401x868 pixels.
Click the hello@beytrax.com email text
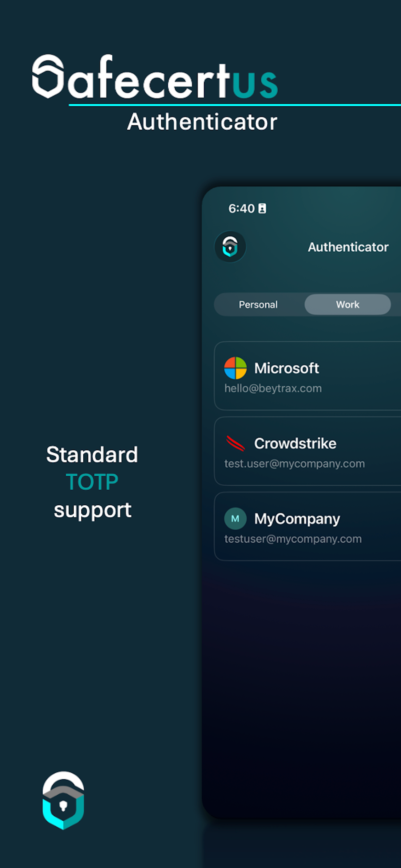pos(273,388)
